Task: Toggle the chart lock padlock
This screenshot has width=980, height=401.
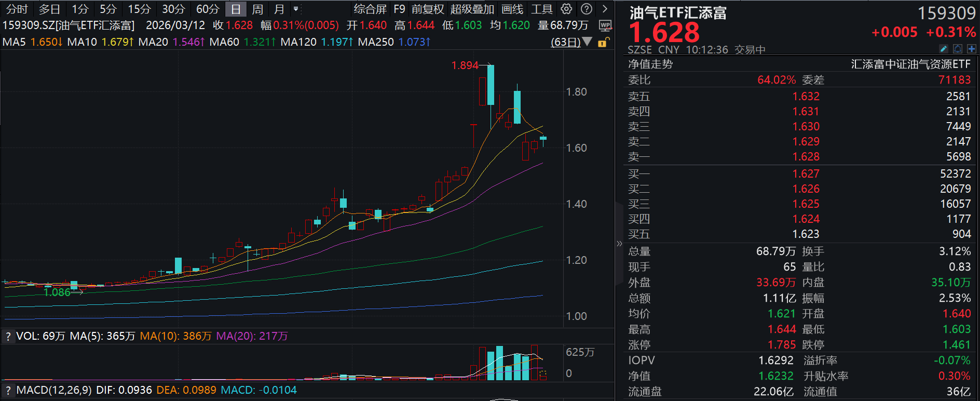Action: pos(604,42)
